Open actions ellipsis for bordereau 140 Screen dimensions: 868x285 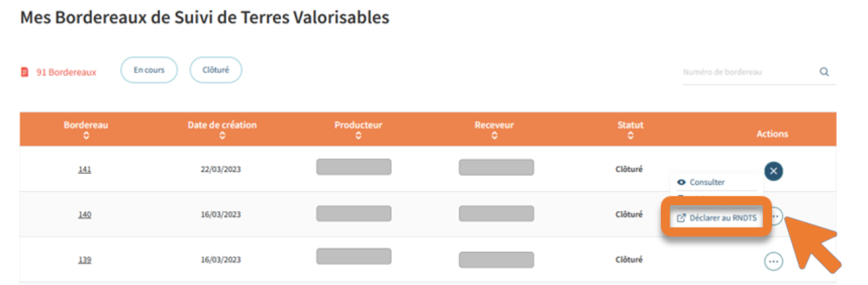[x=775, y=216]
